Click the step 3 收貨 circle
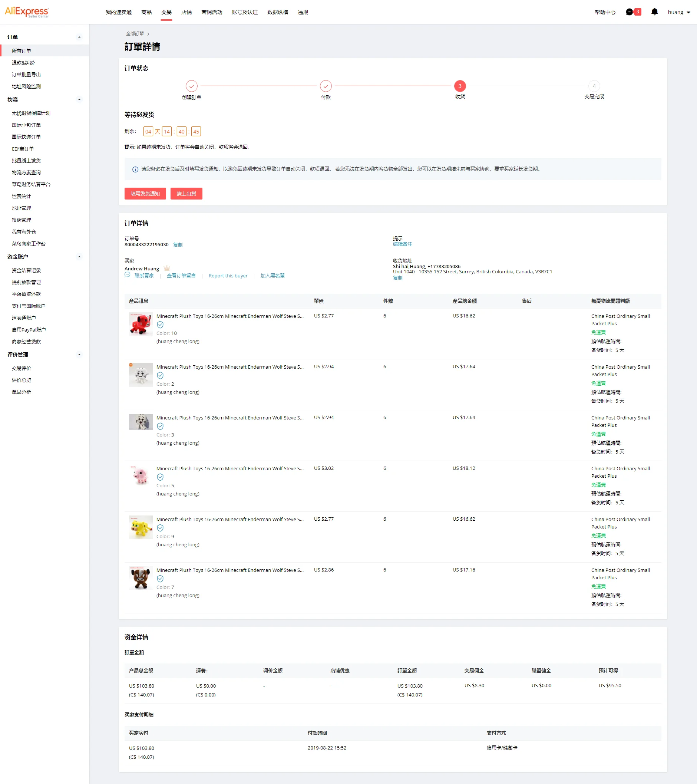This screenshot has width=697, height=784. (x=460, y=86)
